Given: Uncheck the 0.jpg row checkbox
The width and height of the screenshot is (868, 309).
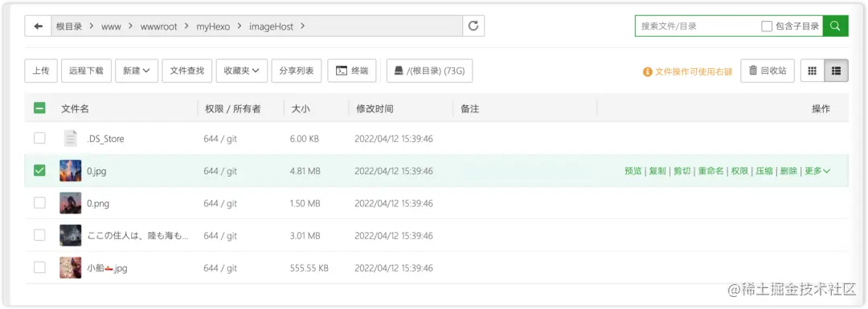Looking at the screenshot, I should coord(39,171).
